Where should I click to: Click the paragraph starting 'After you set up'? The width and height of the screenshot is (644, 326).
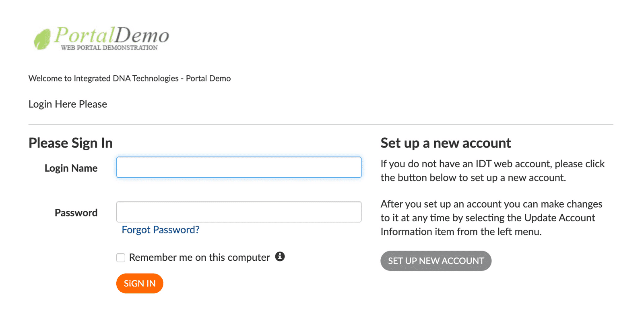click(x=491, y=218)
